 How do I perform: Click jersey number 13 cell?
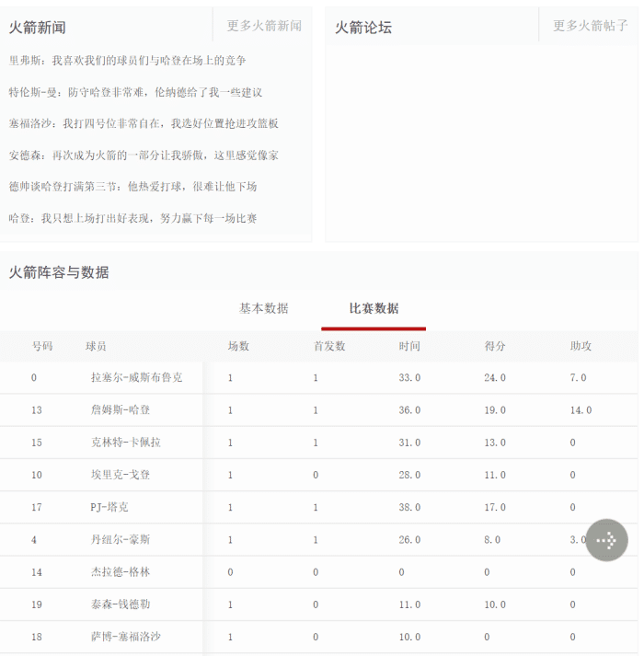pos(37,410)
